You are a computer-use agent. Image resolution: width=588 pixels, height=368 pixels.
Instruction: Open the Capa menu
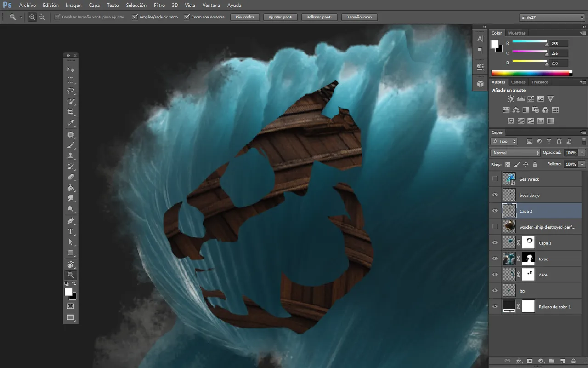click(94, 6)
